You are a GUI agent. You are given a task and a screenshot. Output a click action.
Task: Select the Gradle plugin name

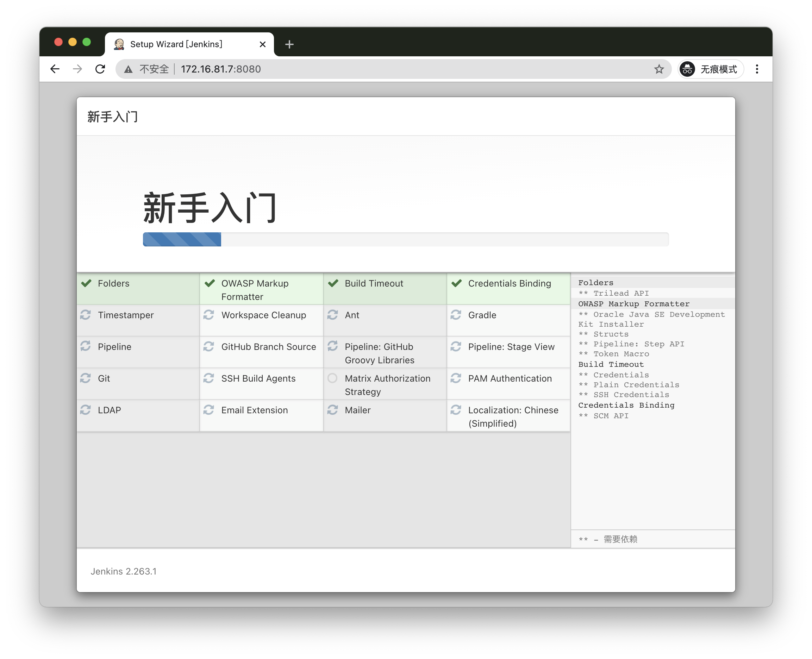(482, 315)
